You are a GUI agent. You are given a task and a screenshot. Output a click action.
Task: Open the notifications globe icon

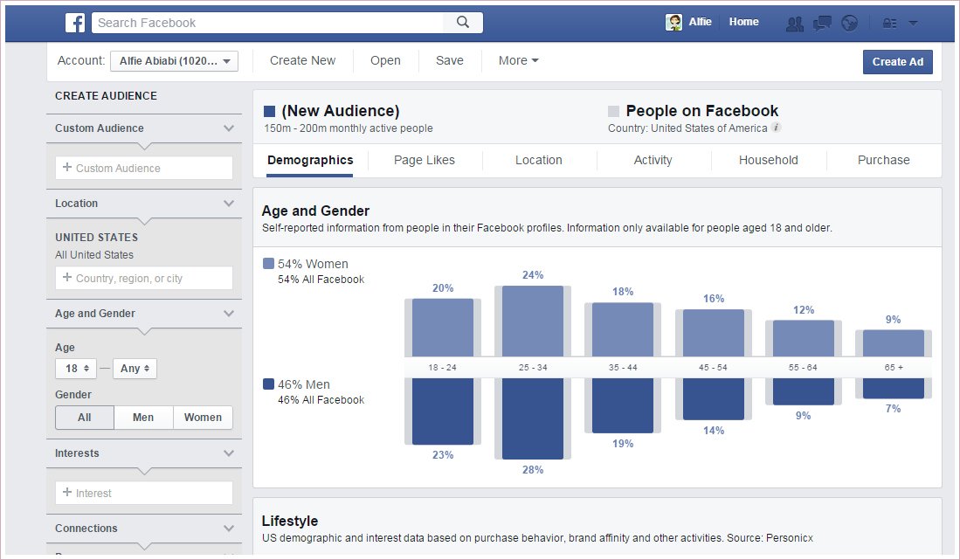pos(849,24)
